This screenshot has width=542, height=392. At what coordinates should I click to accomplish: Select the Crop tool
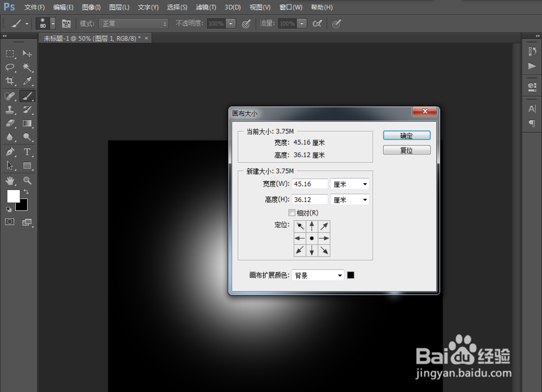coord(10,81)
